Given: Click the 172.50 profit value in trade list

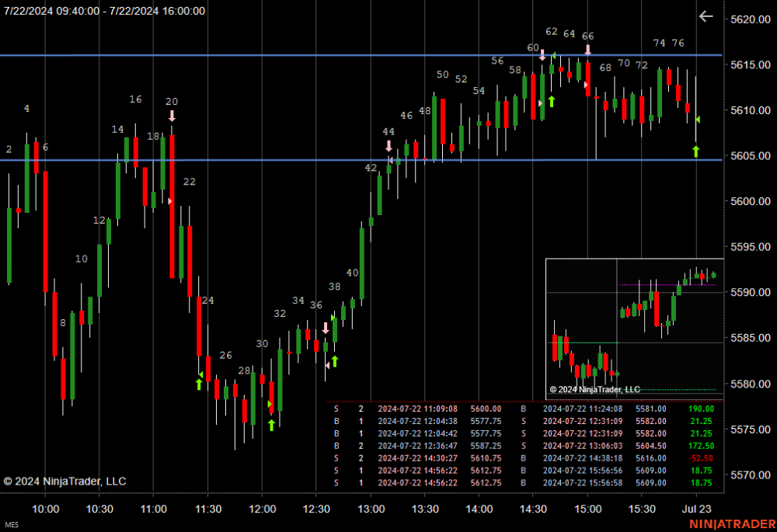Looking at the screenshot, I should click(701, 446).
